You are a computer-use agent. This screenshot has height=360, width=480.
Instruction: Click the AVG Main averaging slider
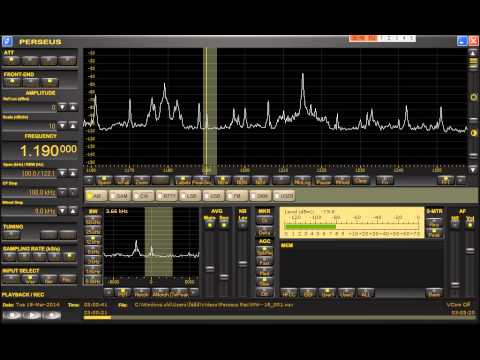(210, 268)
